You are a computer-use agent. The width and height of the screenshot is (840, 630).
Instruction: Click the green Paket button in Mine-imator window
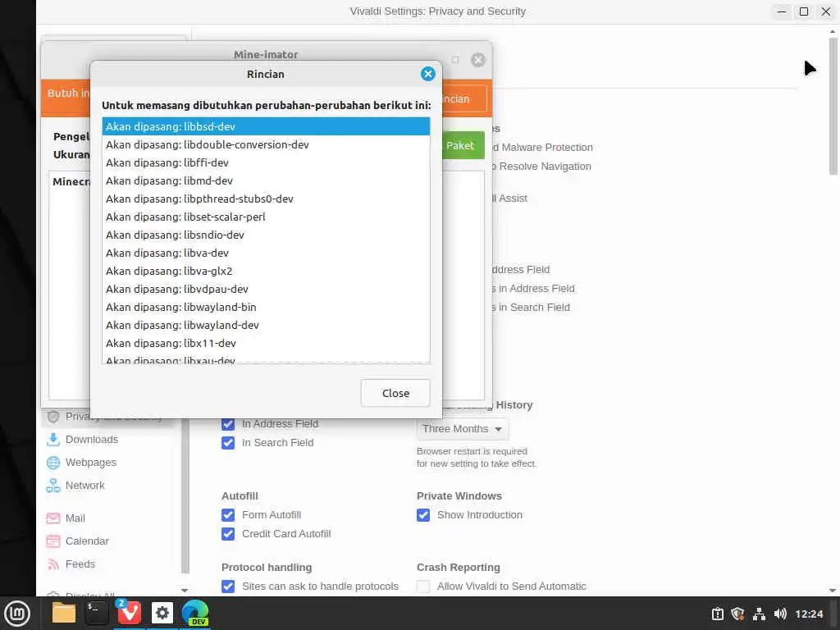tap(463, 146)
